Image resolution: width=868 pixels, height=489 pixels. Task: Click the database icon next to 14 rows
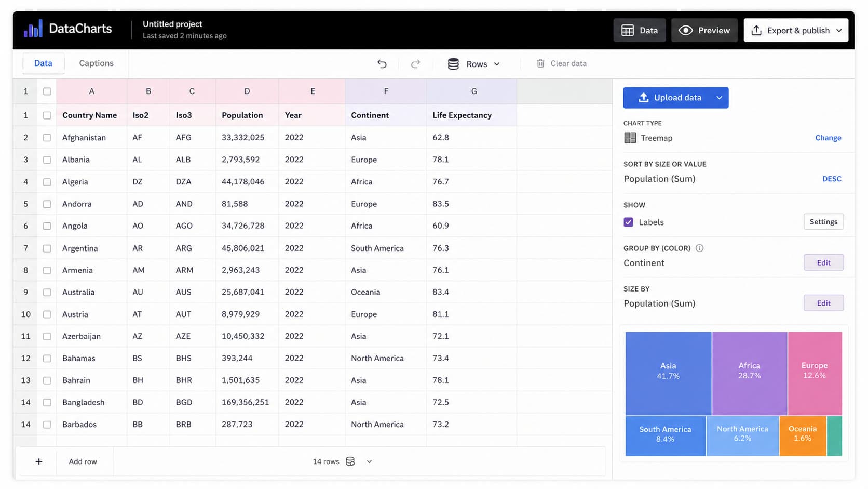point(350,461)
